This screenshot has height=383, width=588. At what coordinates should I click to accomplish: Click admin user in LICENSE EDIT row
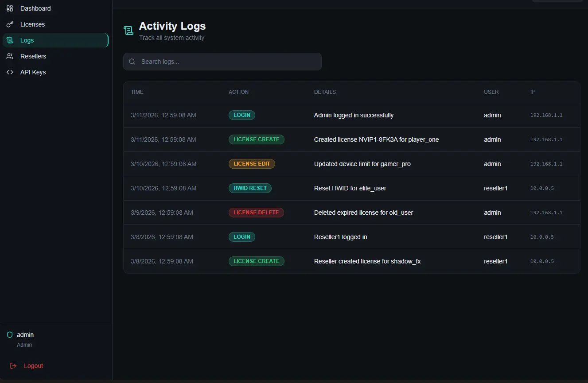click(492, 164)
